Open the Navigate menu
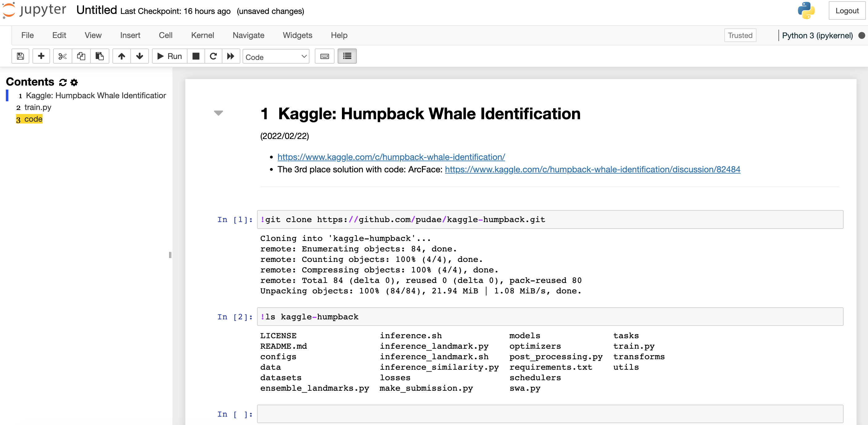 [x=248, y=36]
